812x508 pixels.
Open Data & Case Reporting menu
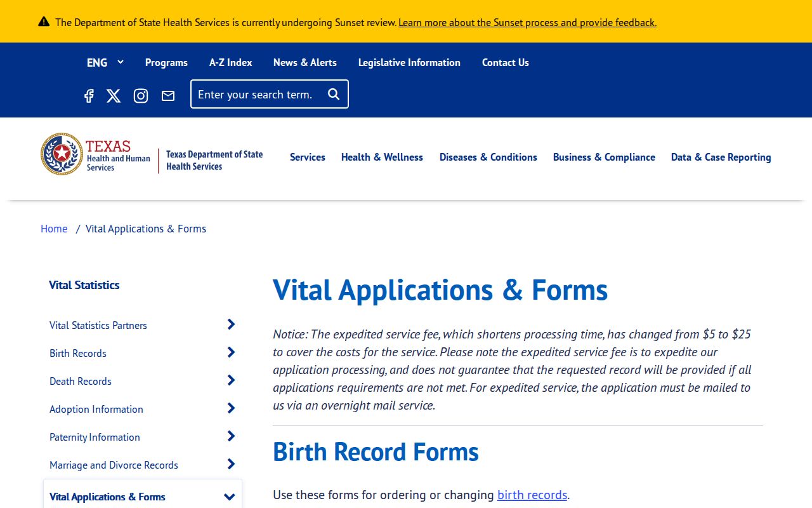pos(721,157)
